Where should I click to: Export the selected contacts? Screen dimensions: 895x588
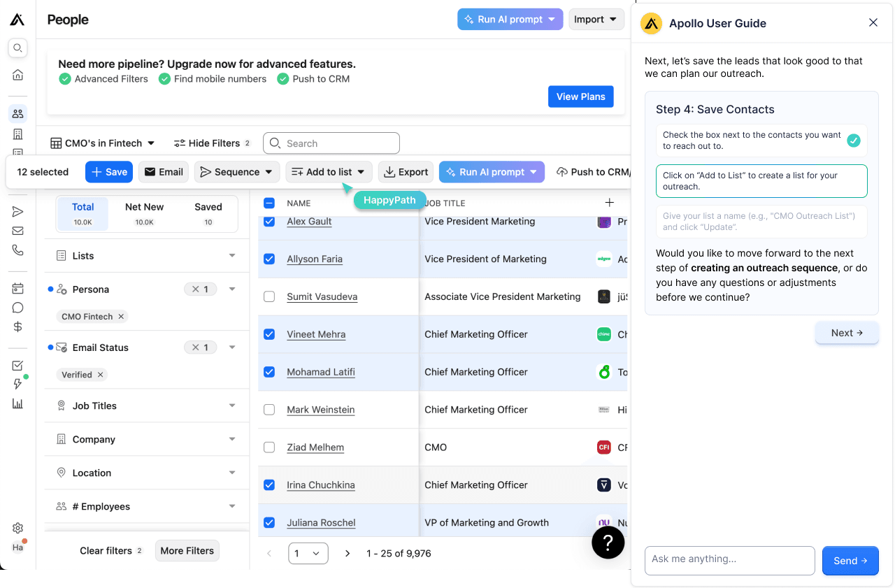[x=406, y=172]
